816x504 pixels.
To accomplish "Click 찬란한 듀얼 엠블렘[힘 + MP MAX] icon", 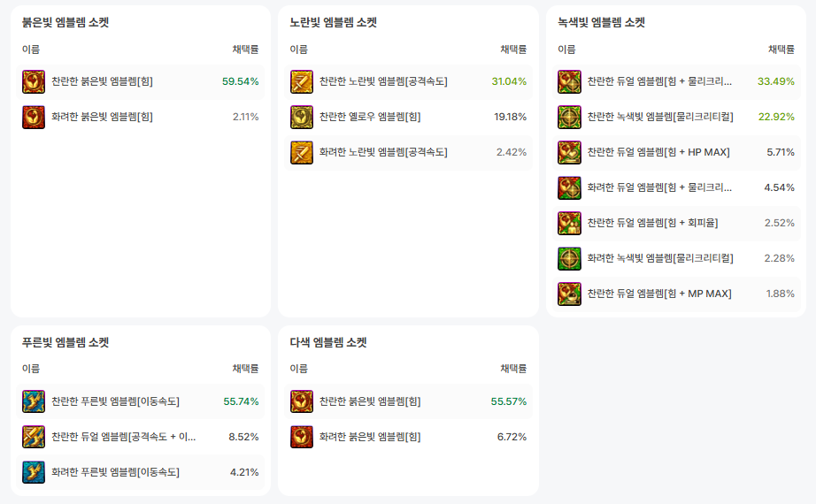I will (569, 294).
